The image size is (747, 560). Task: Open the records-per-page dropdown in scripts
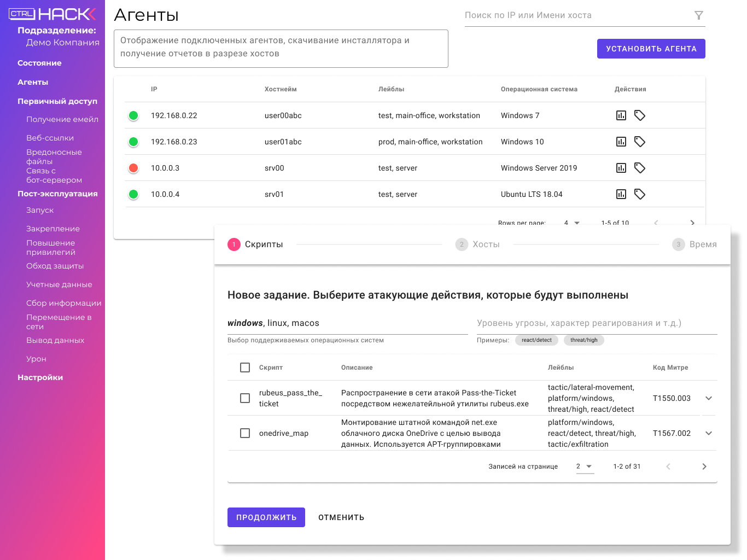pyautogui.click(x=585, y=466)
